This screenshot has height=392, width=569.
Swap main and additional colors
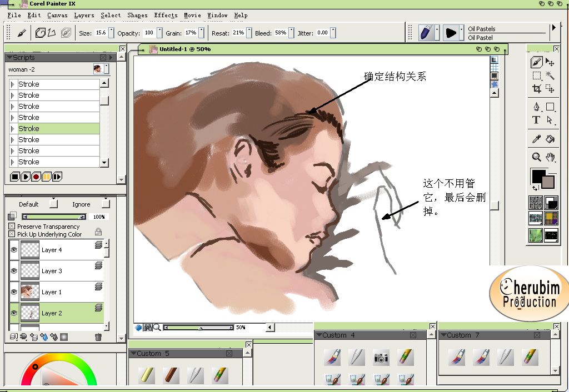click(x=535, y=188)
